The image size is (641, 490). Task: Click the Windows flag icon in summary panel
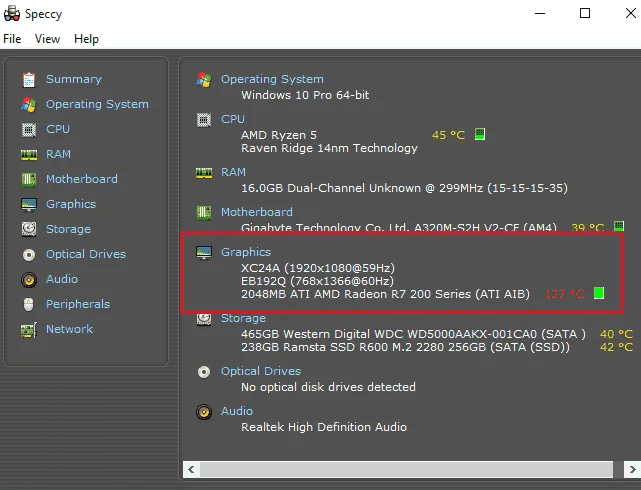[x=204, y=80]
